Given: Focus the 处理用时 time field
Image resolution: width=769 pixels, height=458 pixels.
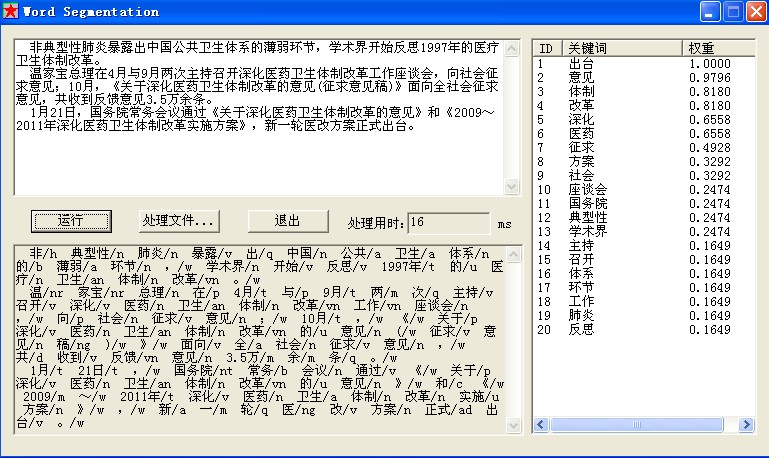Looking at the screenshot, I should (x=448, y=223).
